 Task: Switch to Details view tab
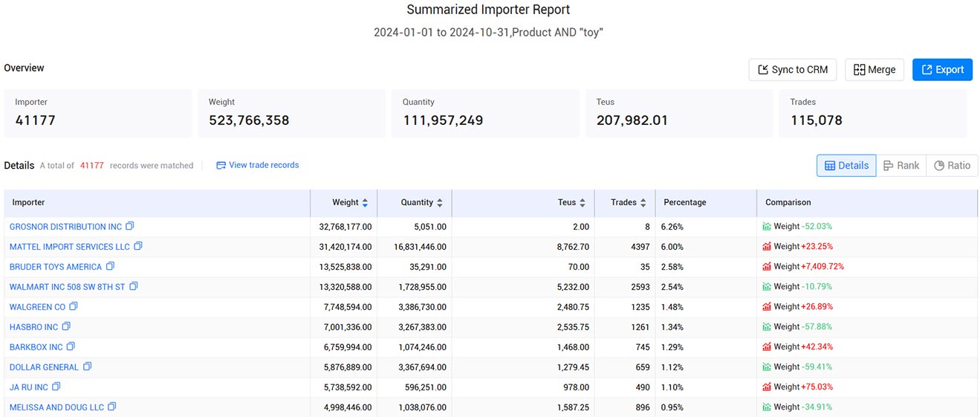pyautogui.click(x=846, y=166)
